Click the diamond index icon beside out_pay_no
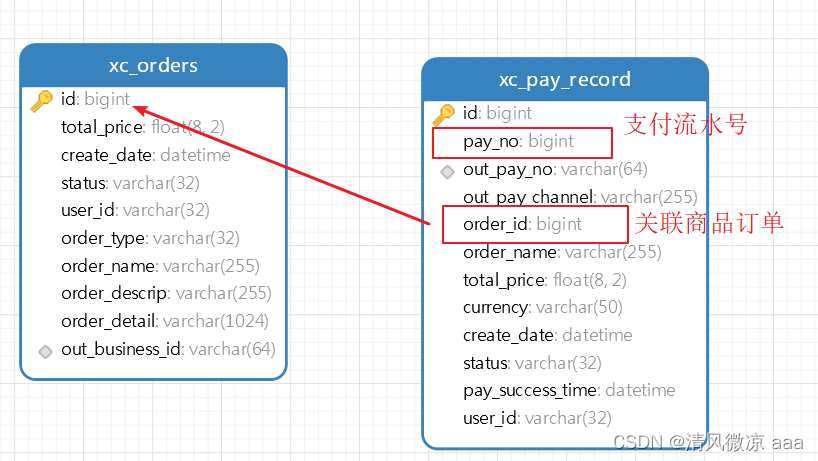This screenshot has width=818, height=461. tap(447, 172)
